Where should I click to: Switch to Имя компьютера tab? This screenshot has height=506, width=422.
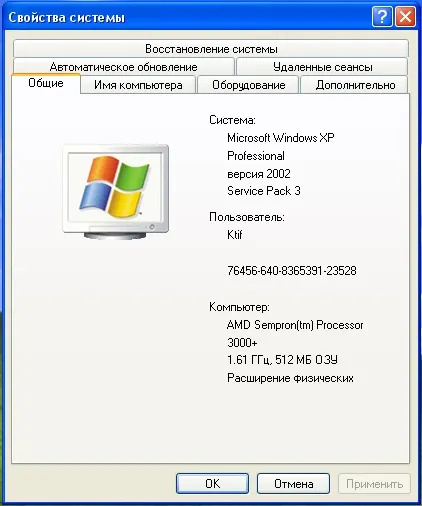pyautogui.click(x=138, y=85)
